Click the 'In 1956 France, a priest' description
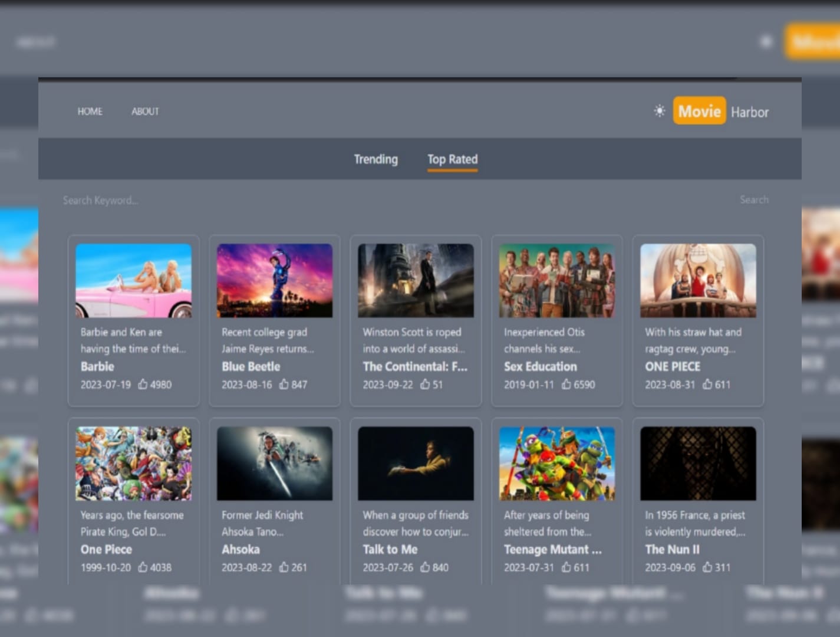 (x=695, y=523)
